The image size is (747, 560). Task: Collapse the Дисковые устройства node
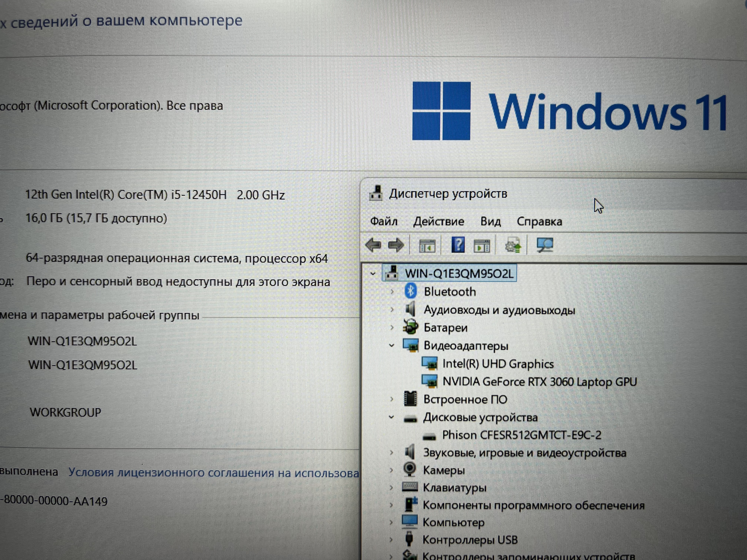(x=391, y=417)
